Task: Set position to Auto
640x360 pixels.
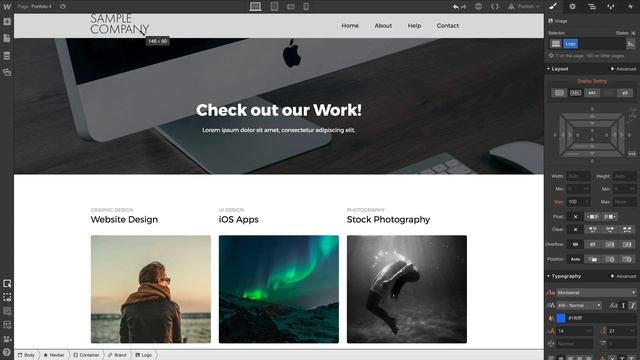Action: (576, 259)
